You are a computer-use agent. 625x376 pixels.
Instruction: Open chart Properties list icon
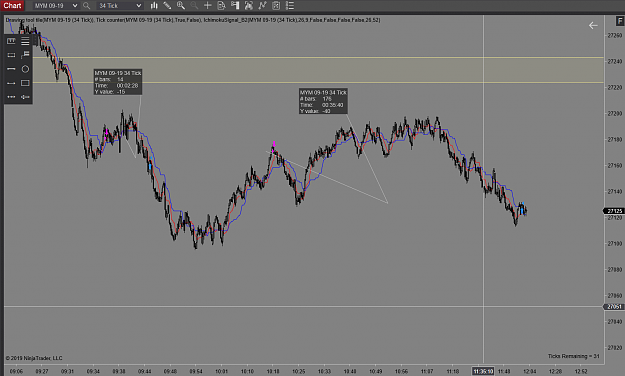point(290,6)
